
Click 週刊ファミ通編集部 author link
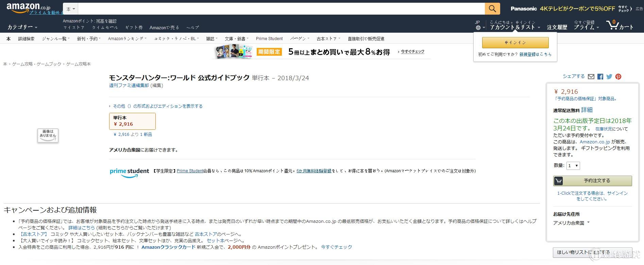coord(129,86)
